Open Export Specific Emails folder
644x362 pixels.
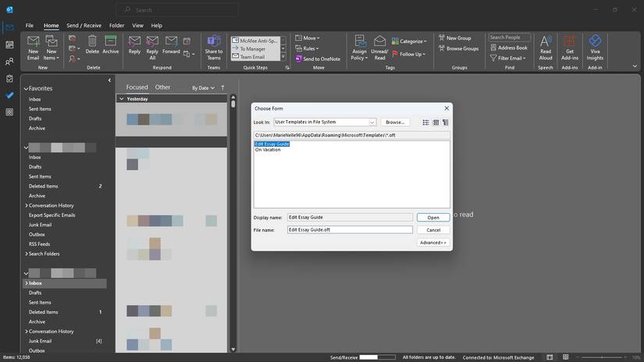pos(52,215)
